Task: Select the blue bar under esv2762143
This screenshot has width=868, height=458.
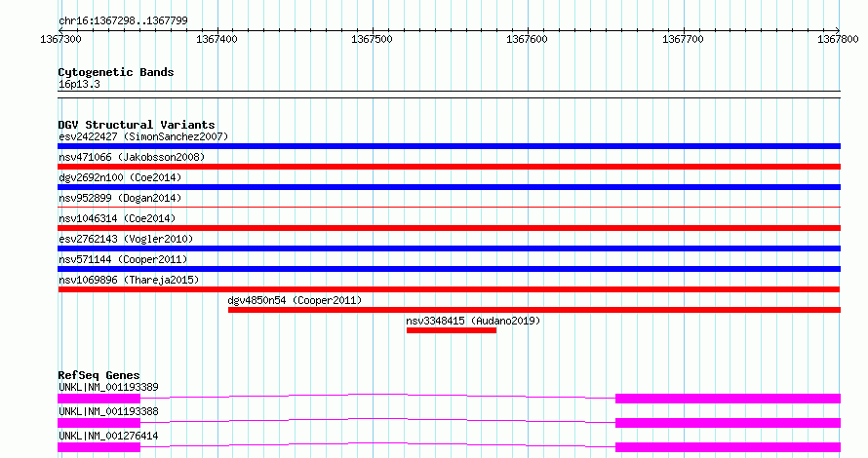Action: (449, 248)
